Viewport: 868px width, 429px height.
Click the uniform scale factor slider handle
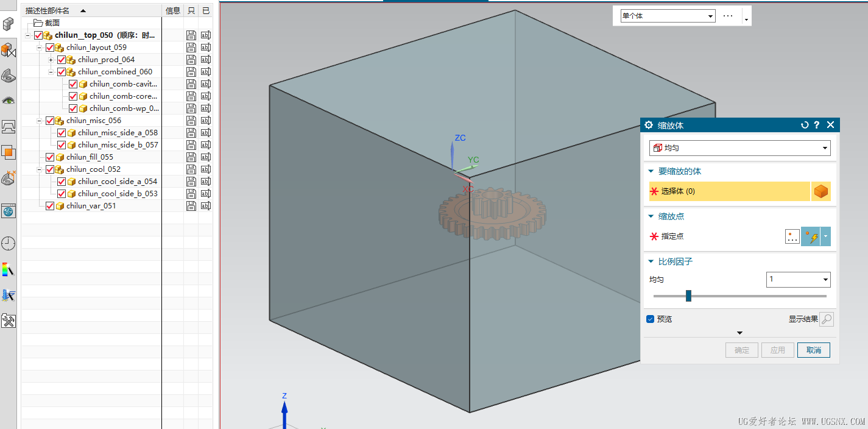(x=688, y=296)
